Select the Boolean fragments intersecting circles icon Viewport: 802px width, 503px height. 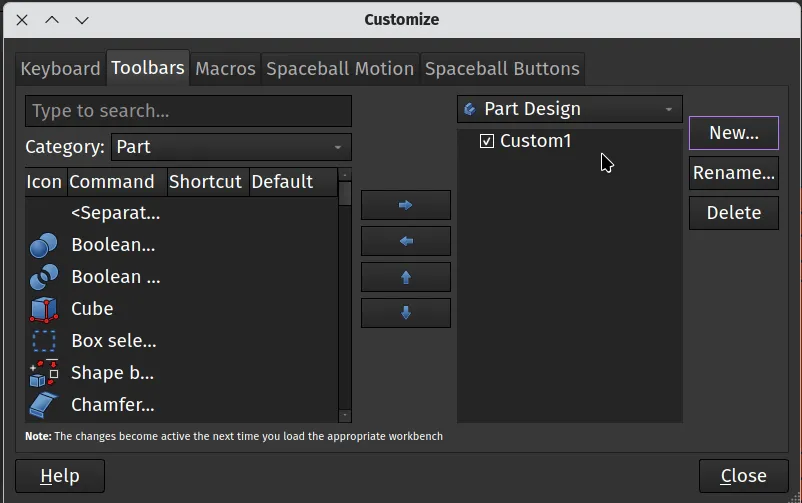click(x=43, y=277)
